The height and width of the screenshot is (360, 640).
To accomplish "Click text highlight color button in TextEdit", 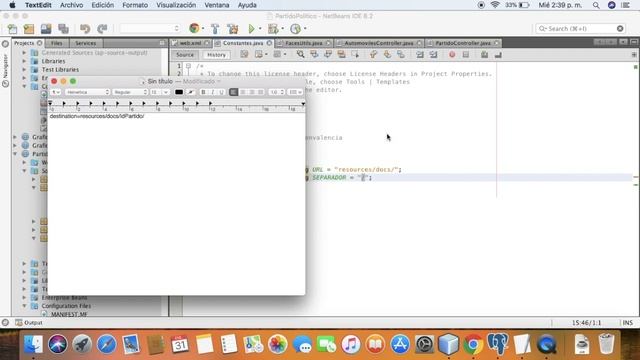I will click(x=190, y=92).
